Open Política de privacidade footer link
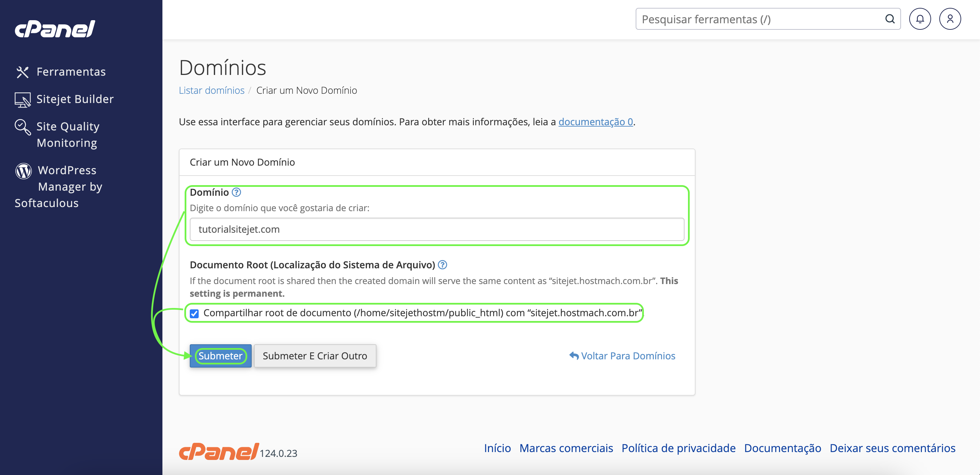 click(x=678, y=448)
